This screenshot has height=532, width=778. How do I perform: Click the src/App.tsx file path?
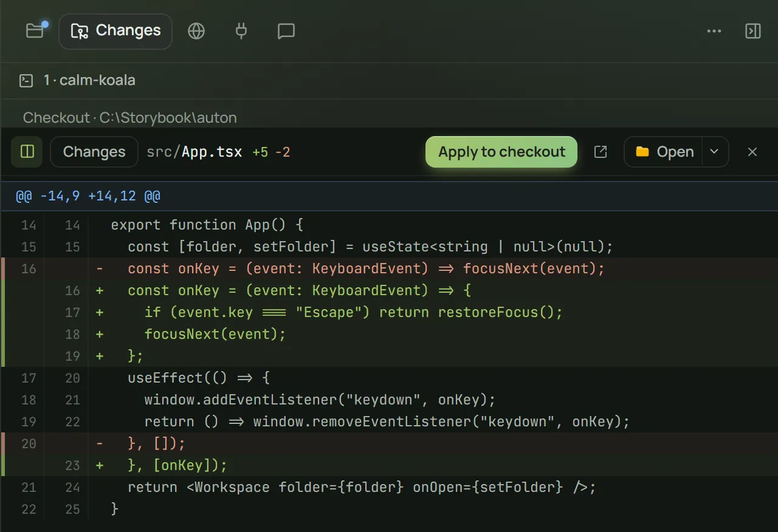coord(194,152)
